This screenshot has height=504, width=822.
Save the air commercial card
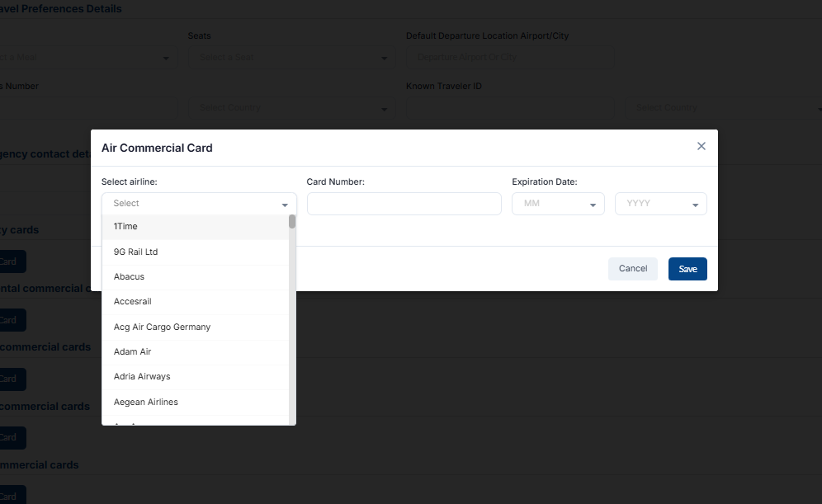[x=687, y=269]
